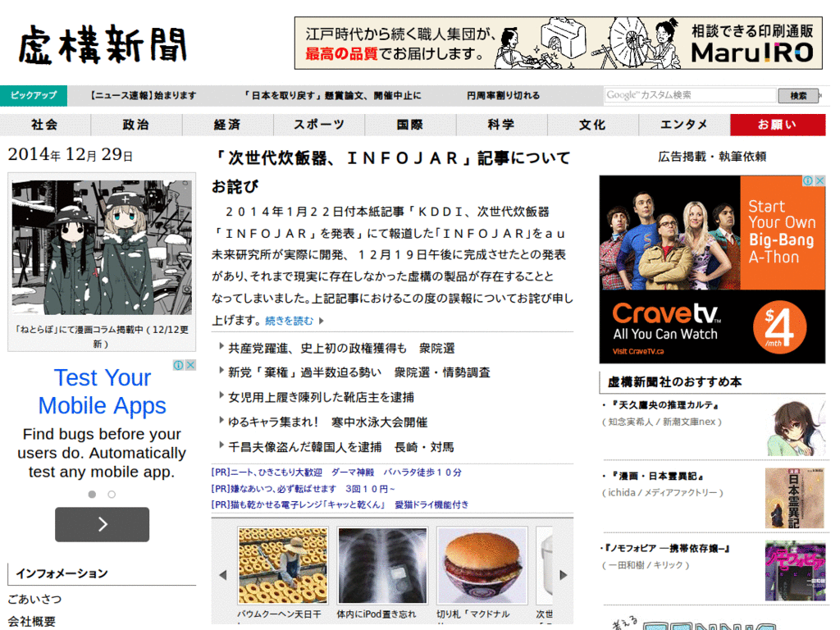Screen dimensions: 840x630
Task: Click triangle bullet beside ゆるキャラ headline
Action: click(x=221, y=421)
